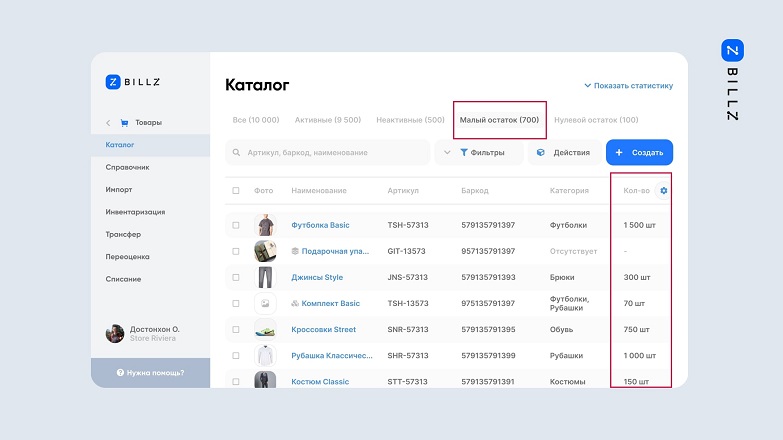This screenshot has width=783, height=440.
Task: Switch to the Нулевой остаток (100) tab
Action: tap(596, 120)
